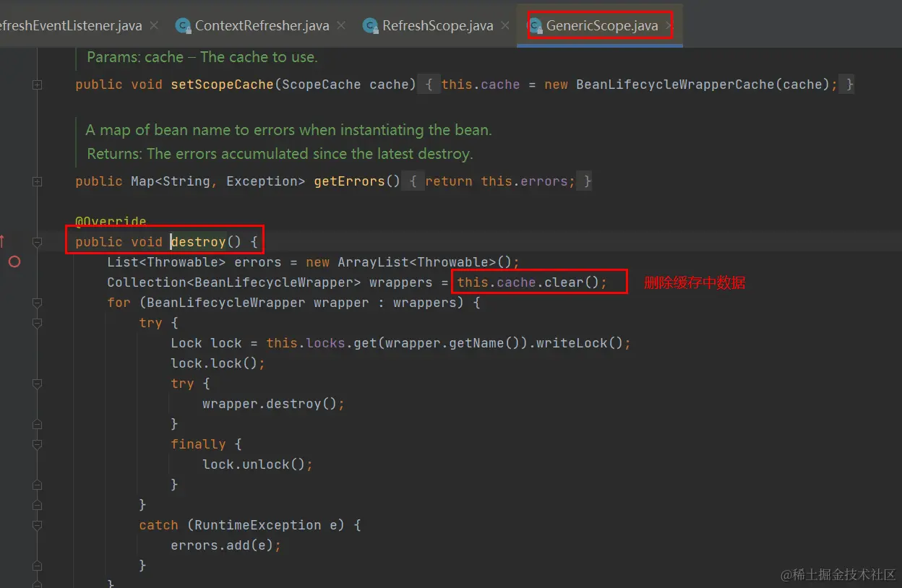This screenshot has height=588, width=902.
Task: Click 'BeanLifecycleWrapperCache' constructor call
Action: [675, 85]
